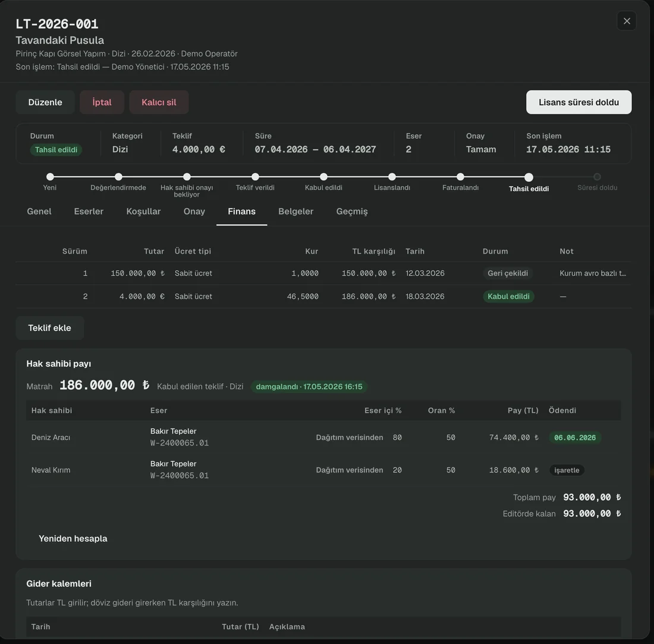Click the Toplam pay value
This screenshot has width=654, height=644.
click(592, 497)
